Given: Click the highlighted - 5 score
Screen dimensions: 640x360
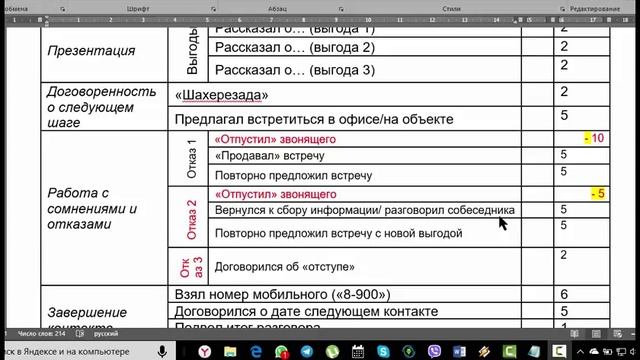Looking at the screenshot, I should point(598,193).
